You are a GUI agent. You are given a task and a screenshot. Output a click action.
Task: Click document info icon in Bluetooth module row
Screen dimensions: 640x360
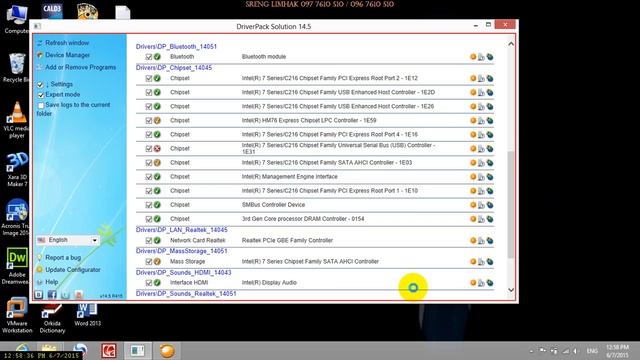(x=482, y=57)
